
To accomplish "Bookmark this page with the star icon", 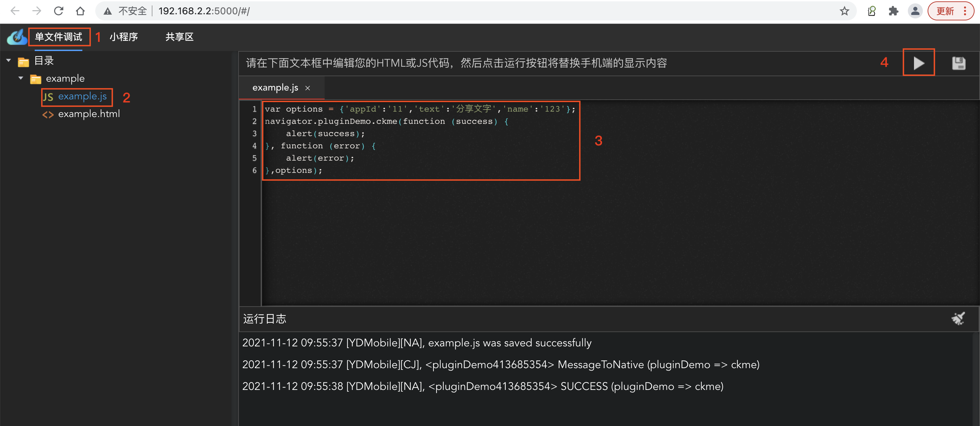I will click(x=844, y=11).
